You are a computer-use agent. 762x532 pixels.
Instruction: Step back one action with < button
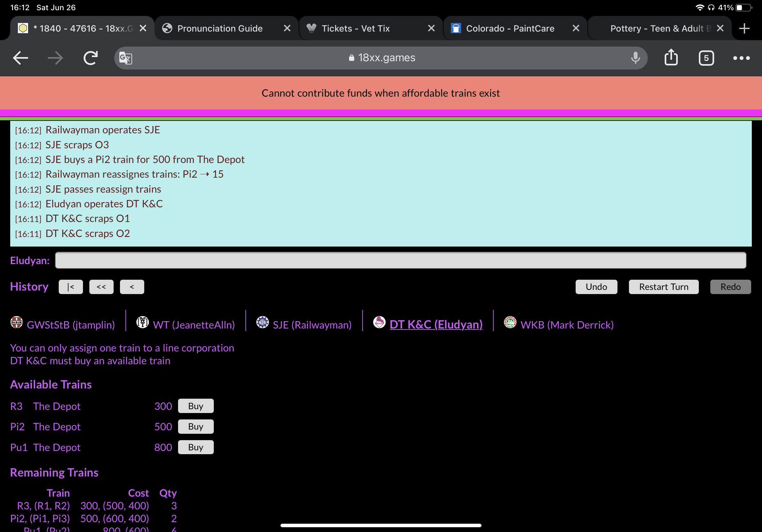tap(132, 286)
